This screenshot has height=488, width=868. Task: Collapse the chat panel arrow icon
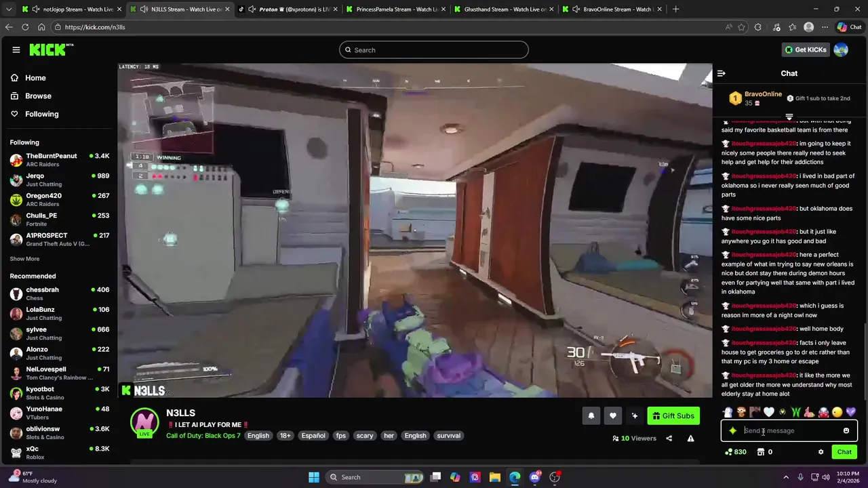click(x=722, y=73)
